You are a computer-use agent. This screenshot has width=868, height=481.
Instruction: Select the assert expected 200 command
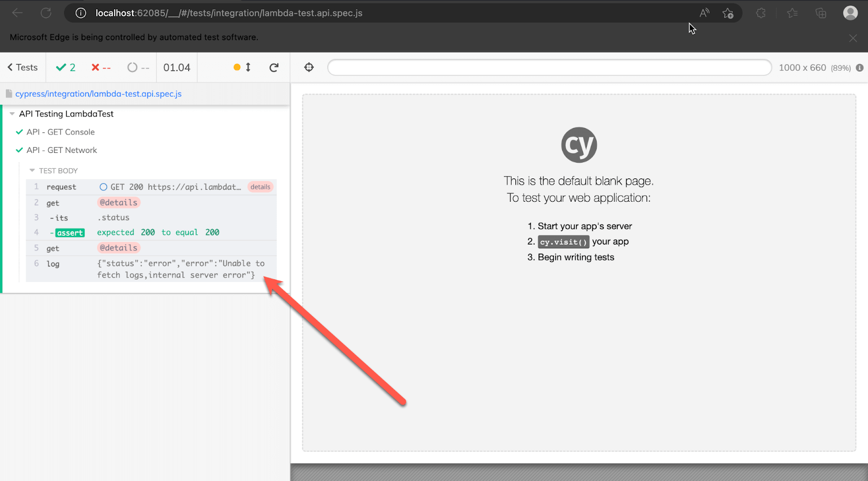coord(151,232)
